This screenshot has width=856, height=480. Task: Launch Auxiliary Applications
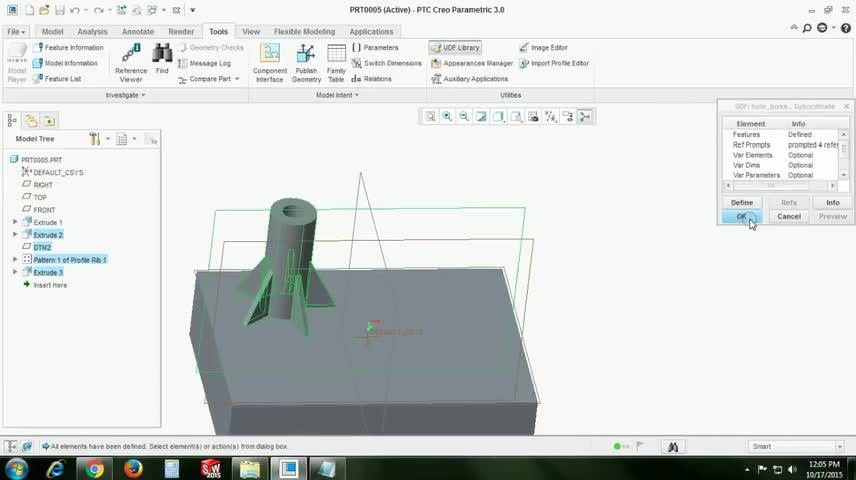(x=470, y=79)
